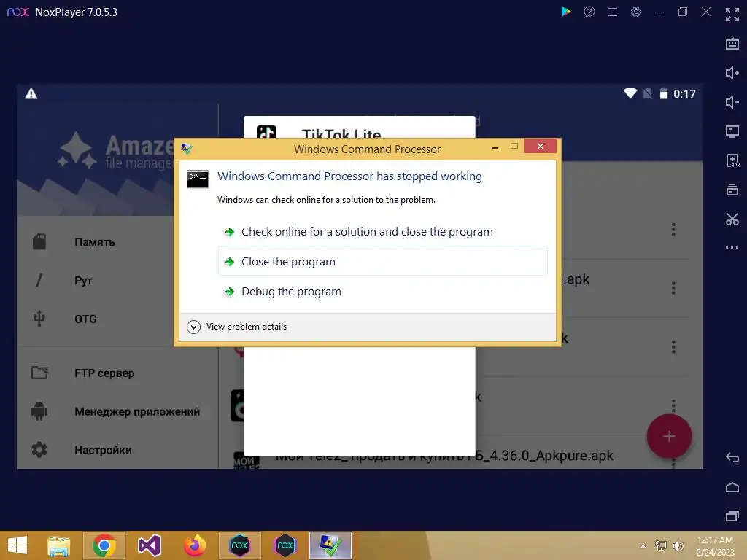The image size is (747, 560).
Task: Click the Play Store icon in Nox title bar
Action: pos(565,12)
